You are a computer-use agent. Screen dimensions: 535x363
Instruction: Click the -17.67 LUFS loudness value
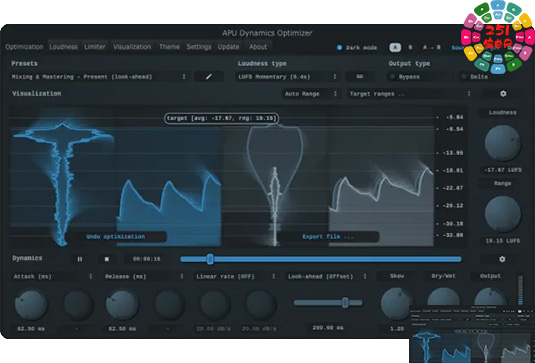(x=503, y=170)
